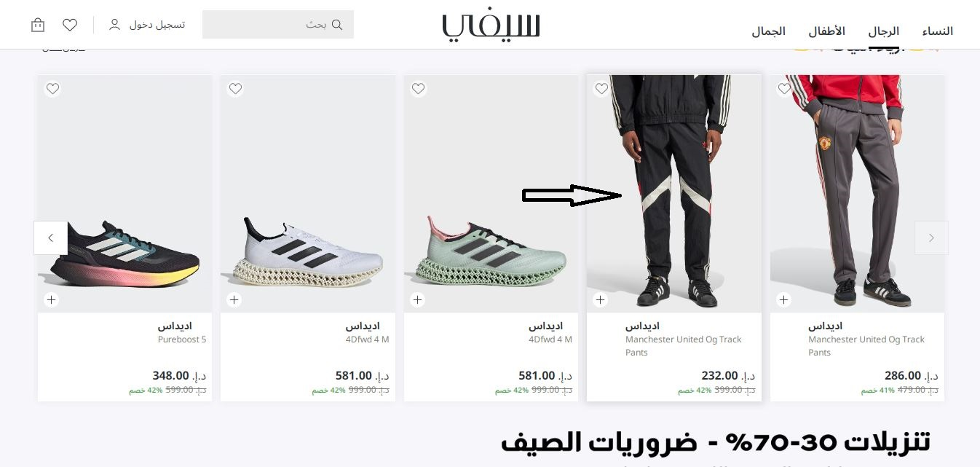Click the search magnifier icon
The width and height of the screenshot is (980, 467).
336,25
